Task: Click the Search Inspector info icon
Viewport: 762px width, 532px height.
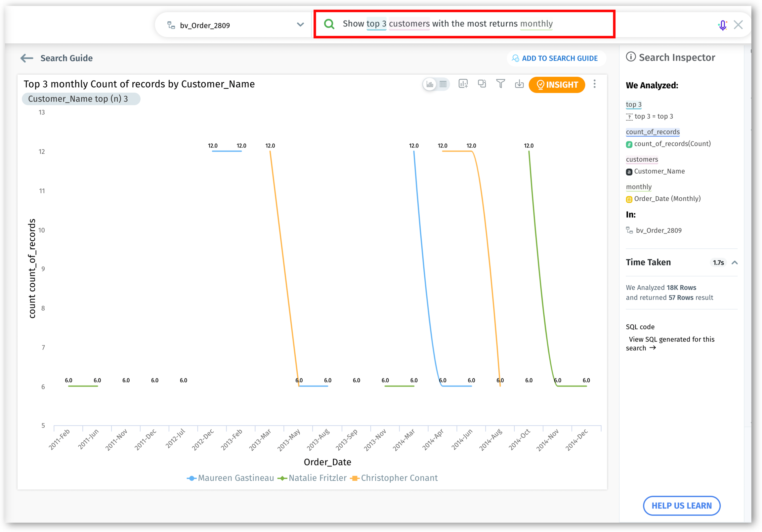Action: pyautogui.click(x=631, y=57)
